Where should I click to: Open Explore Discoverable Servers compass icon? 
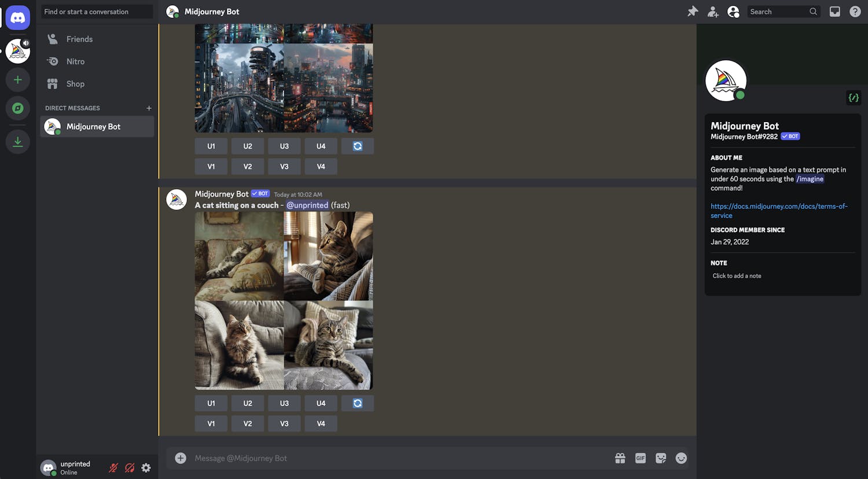18,108
